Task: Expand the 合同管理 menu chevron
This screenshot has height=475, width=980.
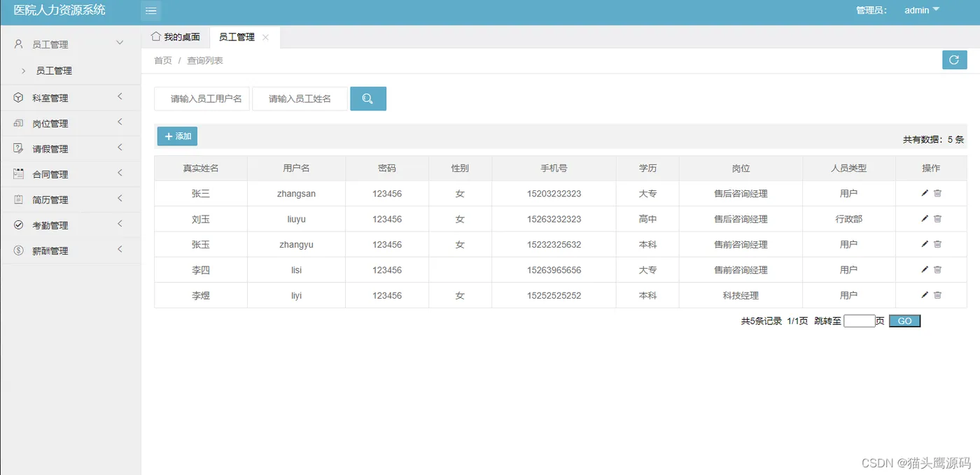Action: tap(120, 173)
